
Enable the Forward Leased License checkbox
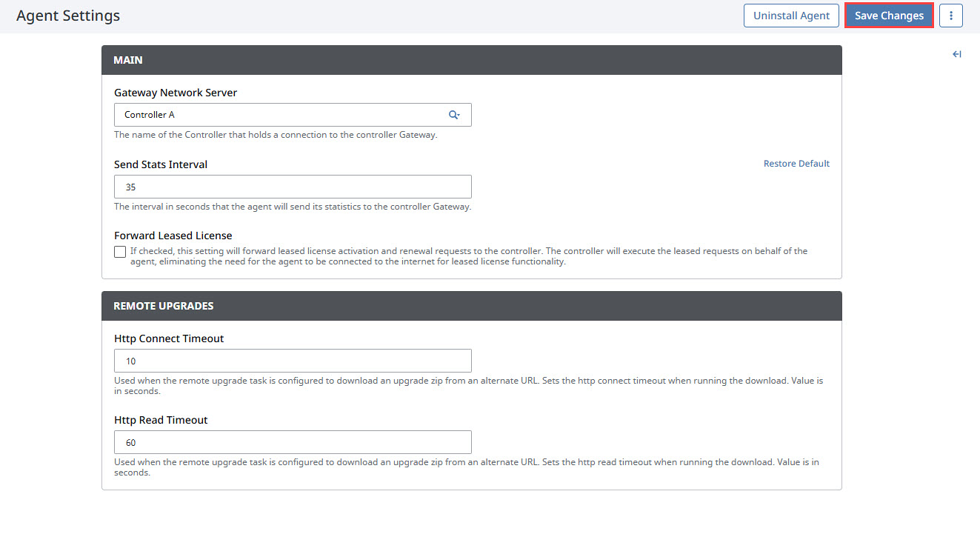tap(120, 252)
